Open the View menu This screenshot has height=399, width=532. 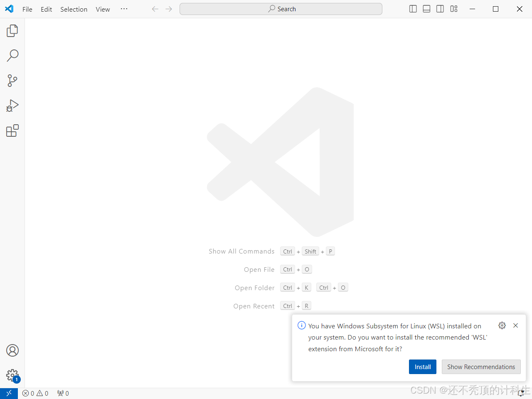pos(103,9)
